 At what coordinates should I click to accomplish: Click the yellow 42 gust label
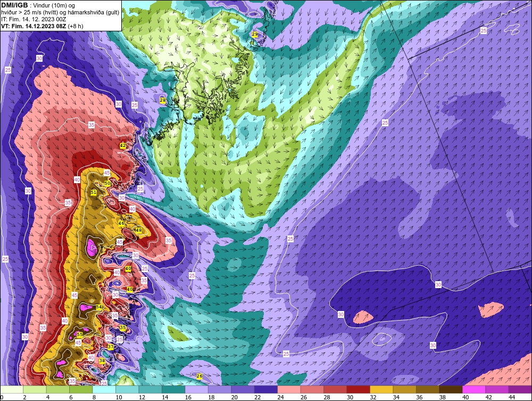tap(123, 145)
